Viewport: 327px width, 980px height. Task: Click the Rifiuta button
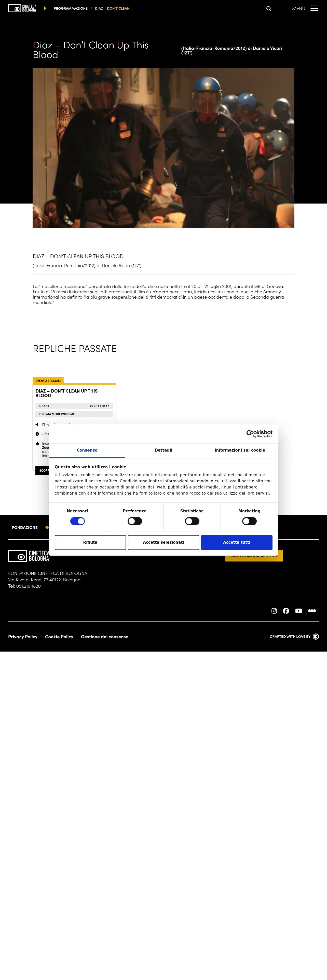pos(90,542)
